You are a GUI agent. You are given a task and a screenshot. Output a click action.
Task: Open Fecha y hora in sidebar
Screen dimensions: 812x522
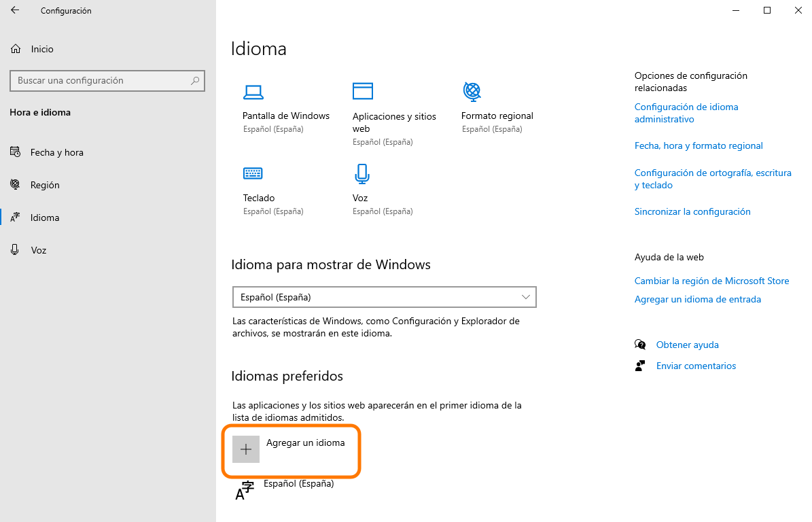[x=57, y=152]
